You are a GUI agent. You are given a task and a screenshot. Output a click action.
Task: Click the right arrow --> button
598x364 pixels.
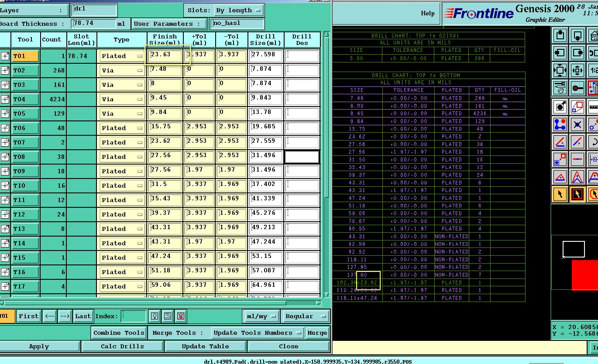pos(65,316)
